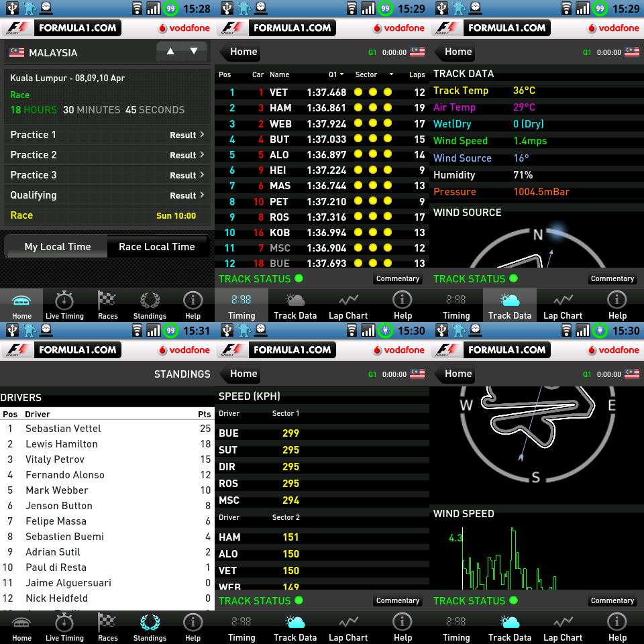Tap HAM lap time 1:36.861 in timing table
This screenshot has width=644, height=644.
[327, 108]
